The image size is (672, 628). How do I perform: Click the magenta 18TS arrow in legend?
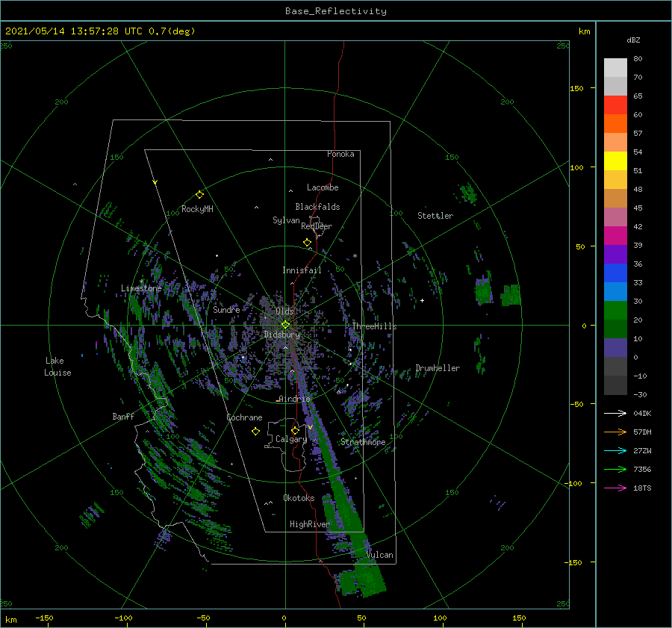click(x=615, y=488)
